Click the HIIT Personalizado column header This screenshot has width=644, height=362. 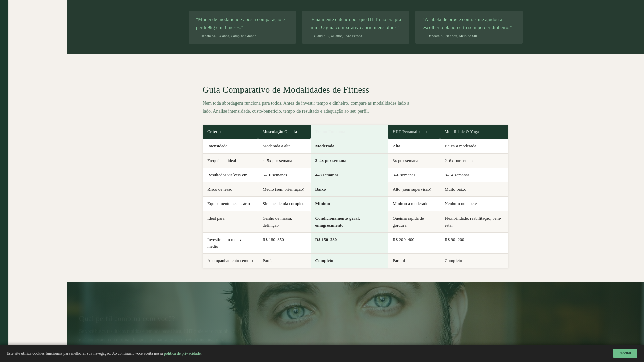tap(413, 132)
